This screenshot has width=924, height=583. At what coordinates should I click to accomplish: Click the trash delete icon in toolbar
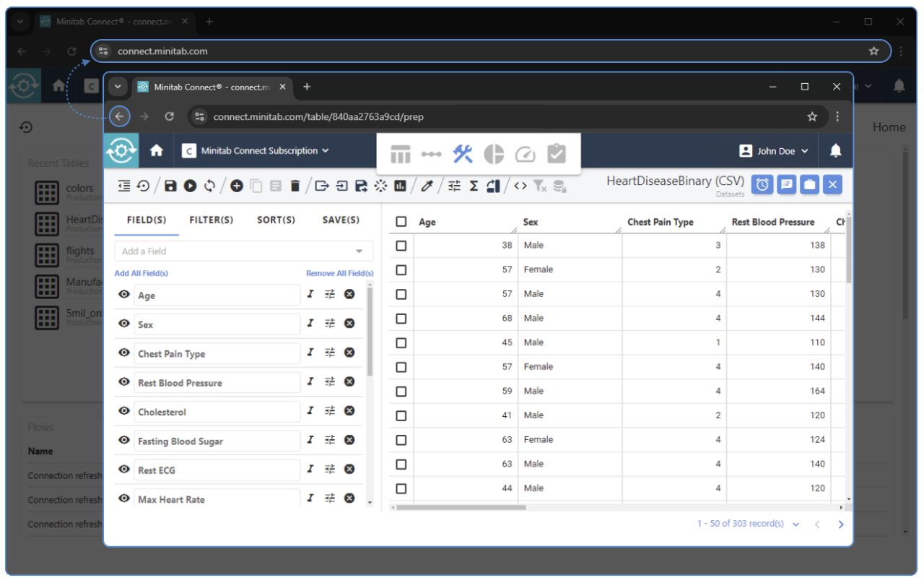click(x=295, y=186)
